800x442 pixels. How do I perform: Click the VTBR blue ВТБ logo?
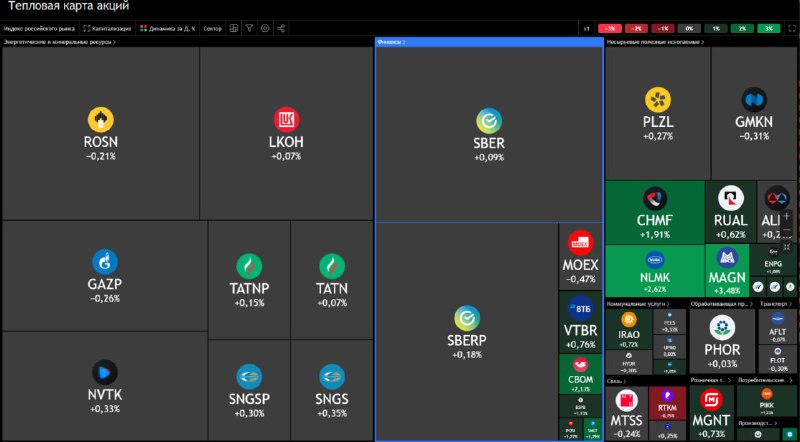pos(580,309)
